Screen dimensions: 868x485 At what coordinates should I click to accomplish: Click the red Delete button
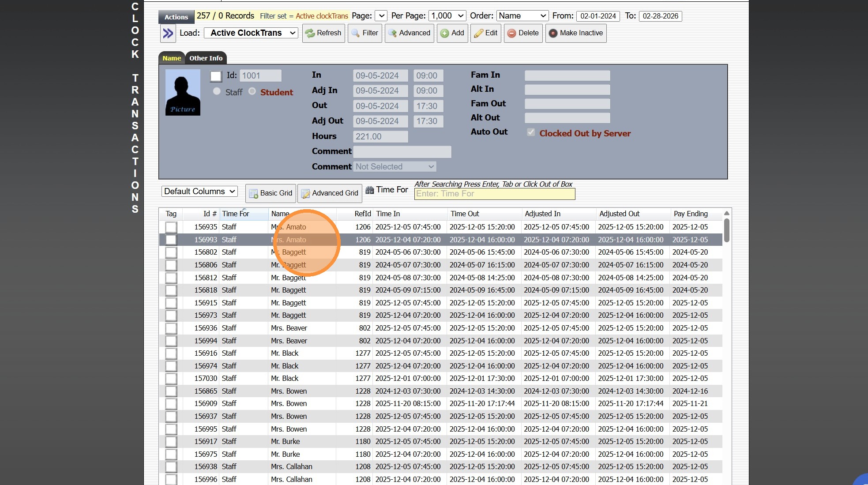coord(523,33)
